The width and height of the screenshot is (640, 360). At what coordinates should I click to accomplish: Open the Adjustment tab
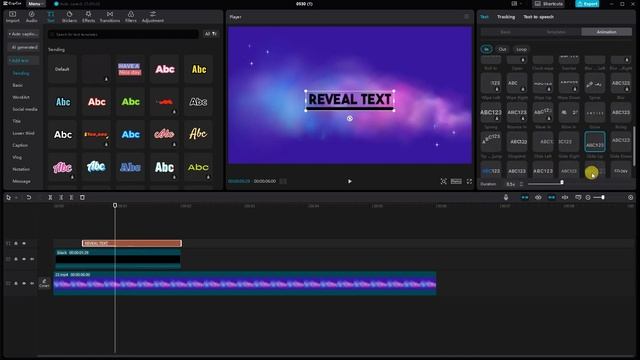click(153, 17)
